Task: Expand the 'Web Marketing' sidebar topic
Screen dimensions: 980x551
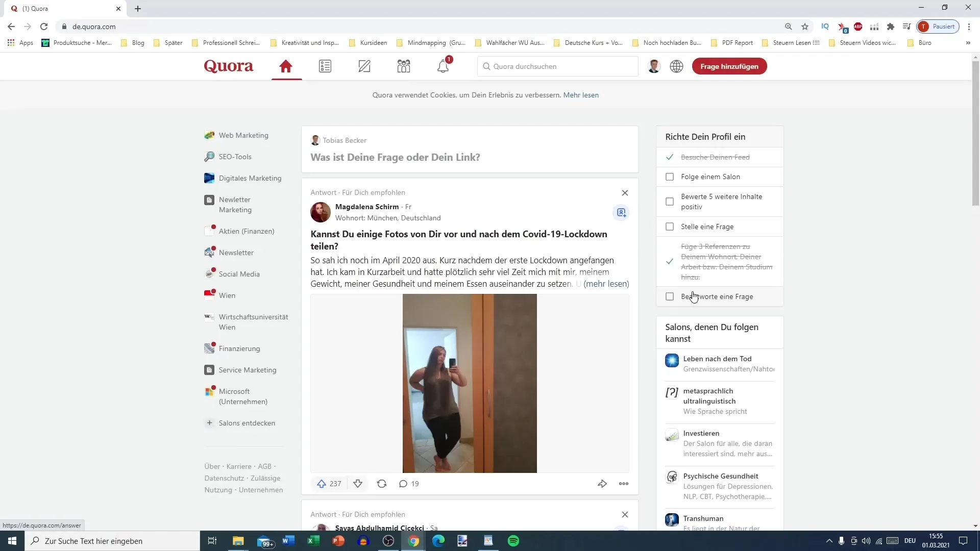Action: pyautogui.click(x=243, y=135)
